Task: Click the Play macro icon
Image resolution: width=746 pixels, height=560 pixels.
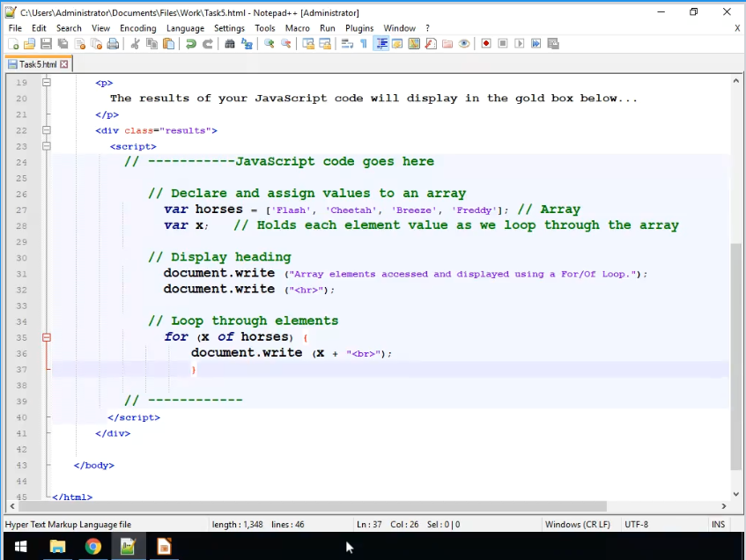Action: (x=520, y=44)
